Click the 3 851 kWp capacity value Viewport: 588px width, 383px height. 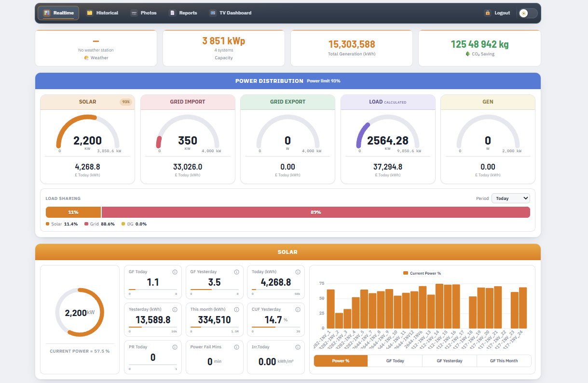pyautogui.click(x=223, y=41)
